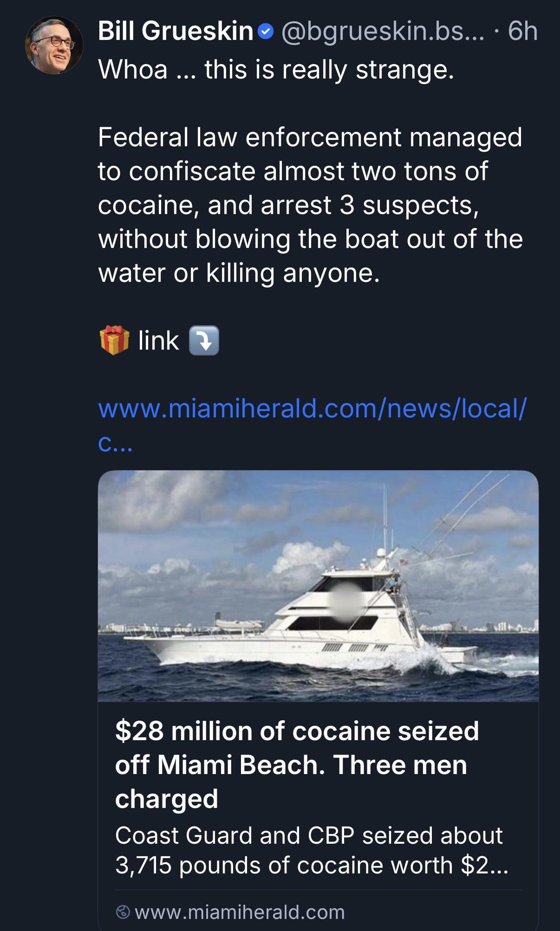Open the miamiherald.com/news/local URL link
560x931 pixels.
click(312, 409)
